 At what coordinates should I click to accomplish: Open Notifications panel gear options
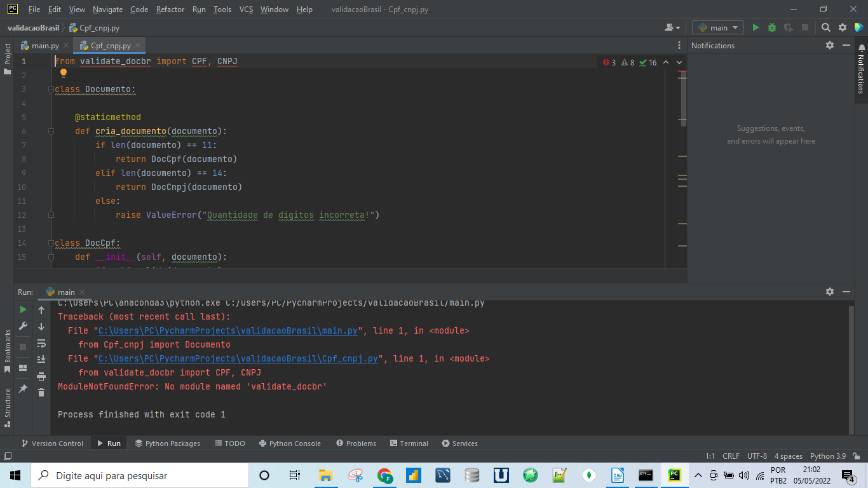(x=829, y=45)
